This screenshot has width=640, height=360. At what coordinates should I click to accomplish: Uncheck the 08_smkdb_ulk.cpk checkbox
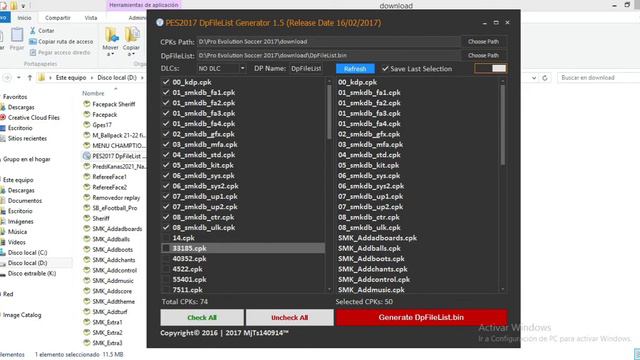(x=166, y=227)
